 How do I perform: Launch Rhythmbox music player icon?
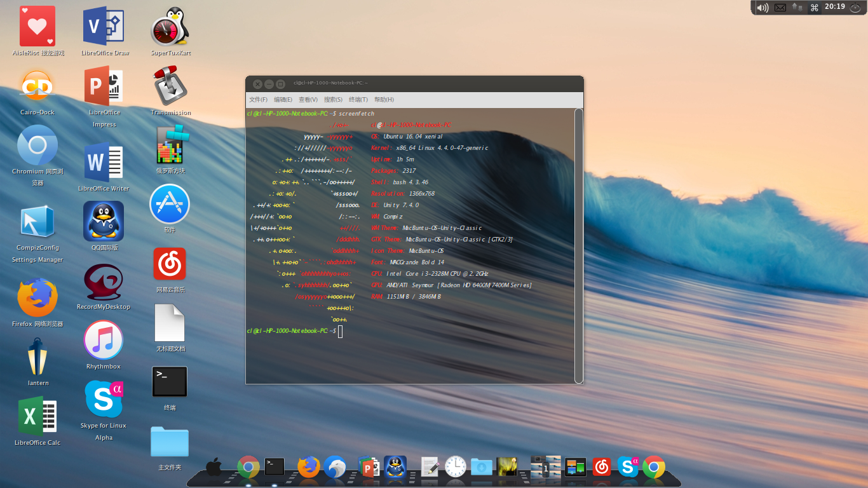[x=104, y=340]
